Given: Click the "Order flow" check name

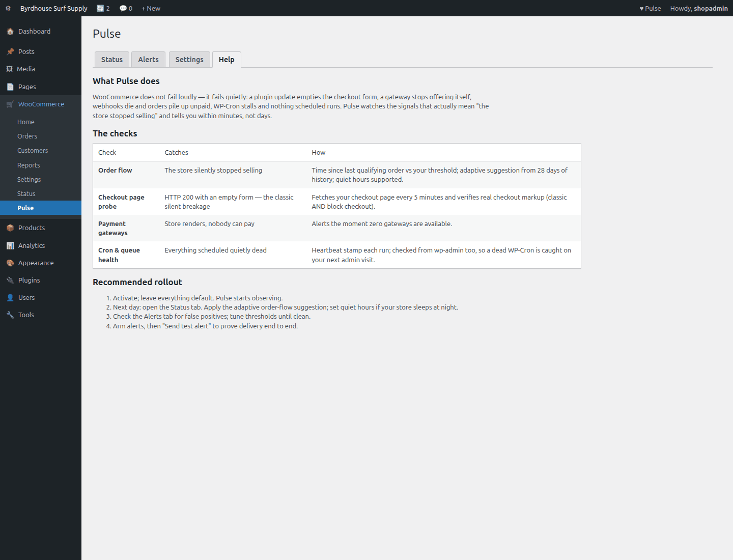Looking at the screenshot, I should pos(115,171).
